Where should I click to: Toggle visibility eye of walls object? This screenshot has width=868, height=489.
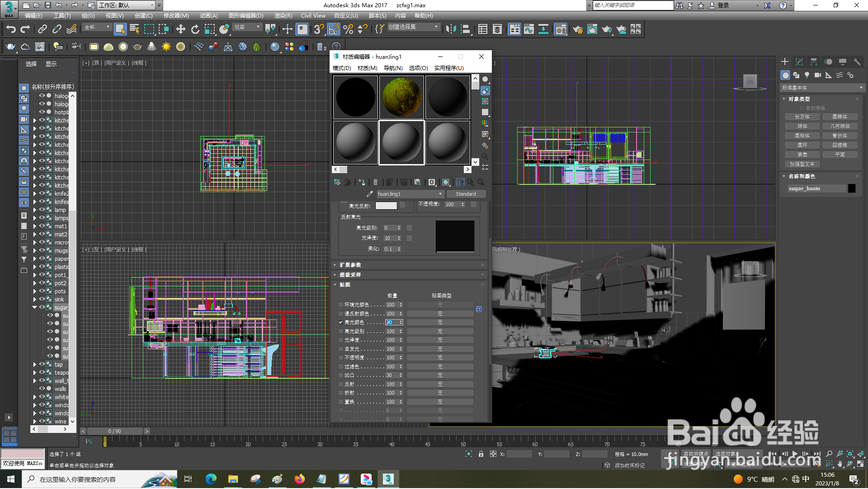click(x=42, y=389)
